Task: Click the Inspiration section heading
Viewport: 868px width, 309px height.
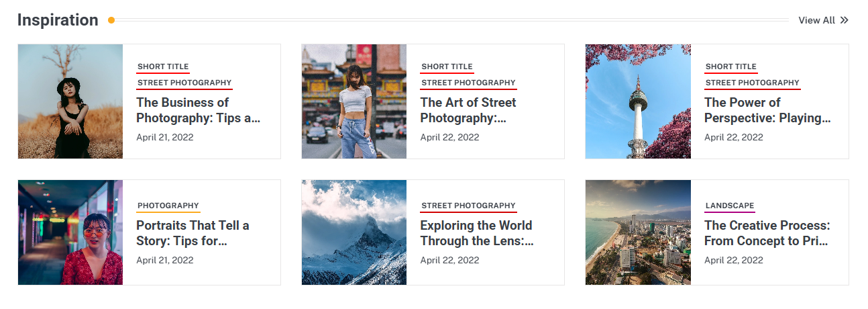Action: [x=58, y=20]
